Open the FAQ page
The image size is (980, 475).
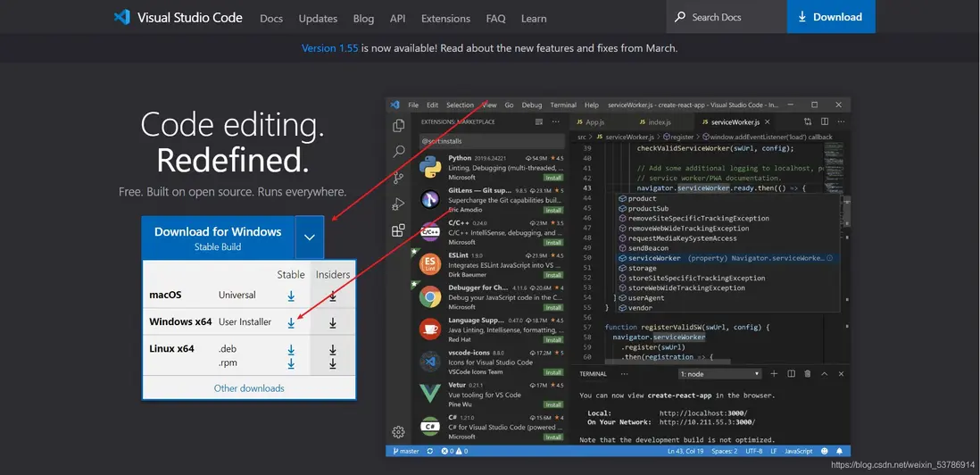point(495,19)
